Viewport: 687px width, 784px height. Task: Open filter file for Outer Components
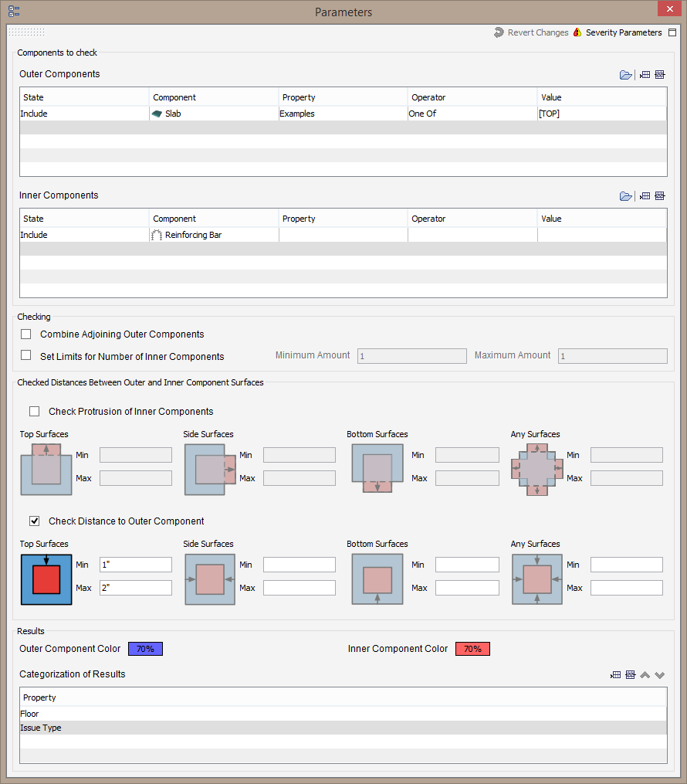[x=625, y=75]
